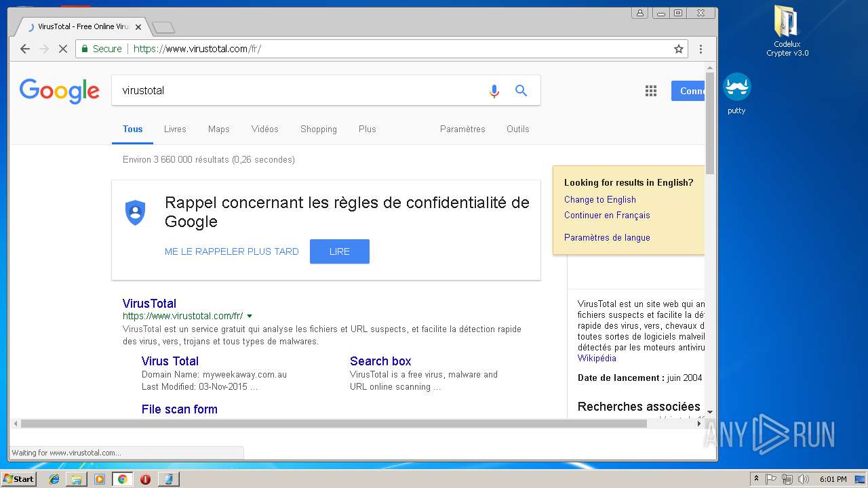Open Paramètres de langue
This screenshot has height=488, width=868.
(607, 237)
